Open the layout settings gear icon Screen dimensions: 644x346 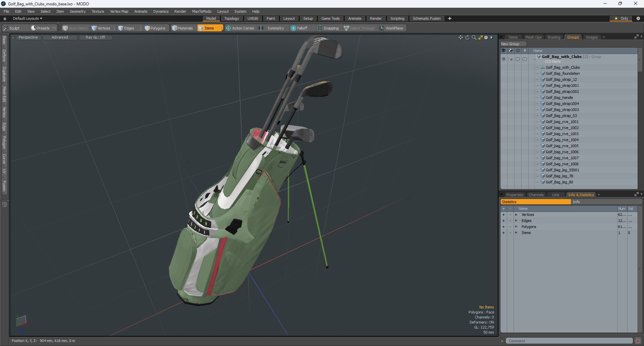coord(638,18)
